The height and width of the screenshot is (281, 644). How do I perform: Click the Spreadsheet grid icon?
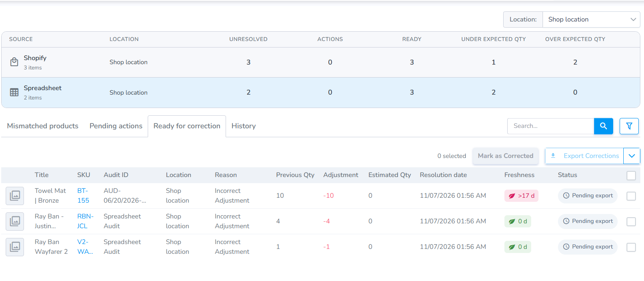coord(14,92)
